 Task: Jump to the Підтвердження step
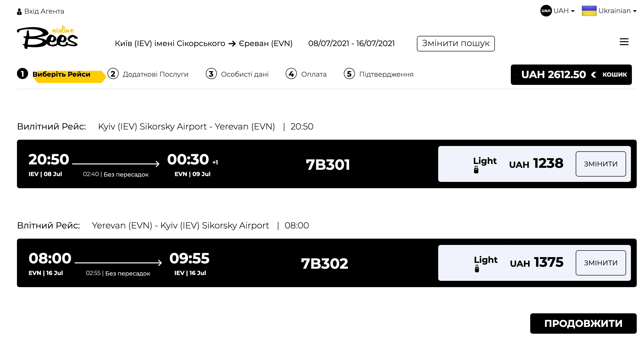coord(386,74)
